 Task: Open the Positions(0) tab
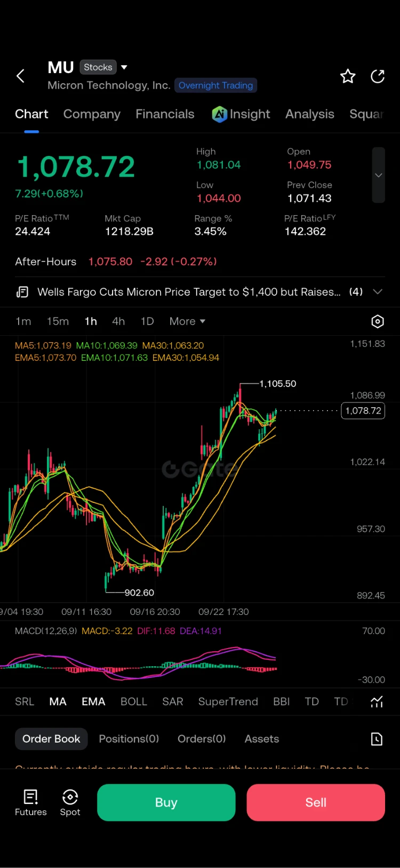129,739
